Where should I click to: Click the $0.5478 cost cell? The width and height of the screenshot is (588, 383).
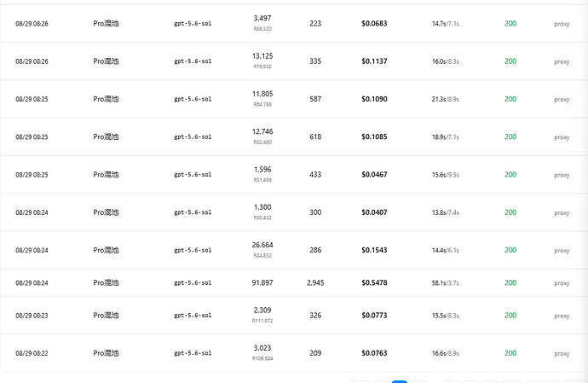point(374,282)
